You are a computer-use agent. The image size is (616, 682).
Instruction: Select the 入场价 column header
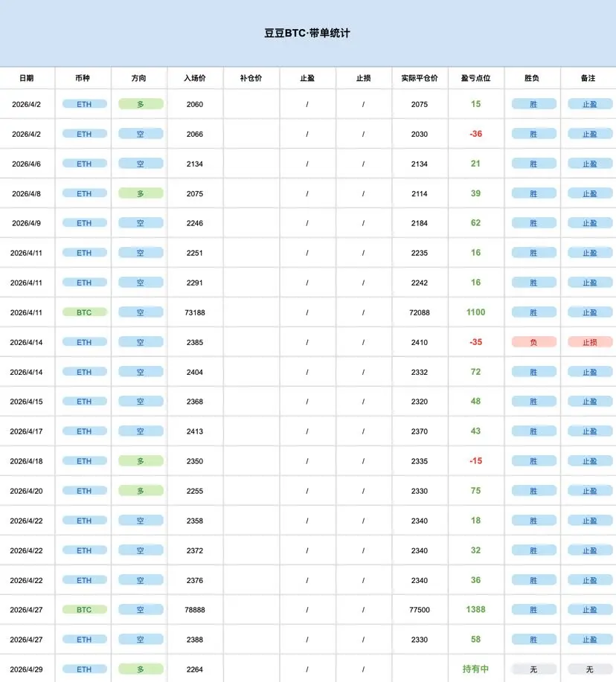[195, 78]
